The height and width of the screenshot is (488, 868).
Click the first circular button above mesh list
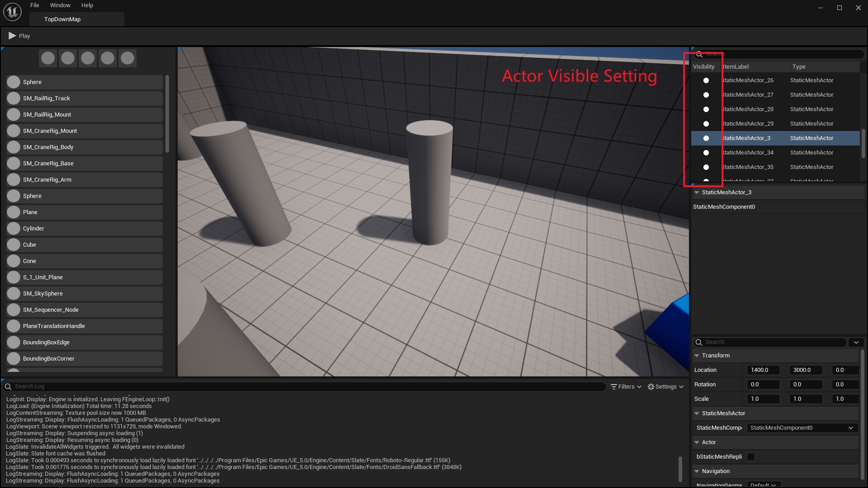pyautogui.click(x=48, y=58)
